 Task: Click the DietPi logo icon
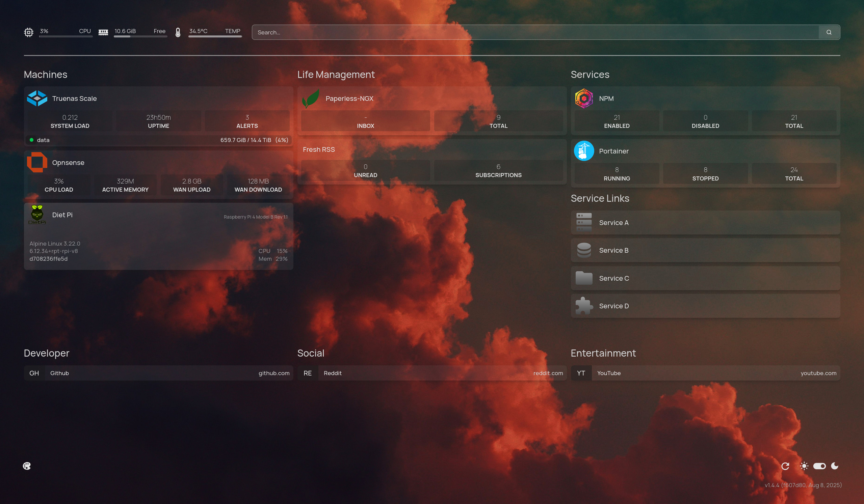37,215
